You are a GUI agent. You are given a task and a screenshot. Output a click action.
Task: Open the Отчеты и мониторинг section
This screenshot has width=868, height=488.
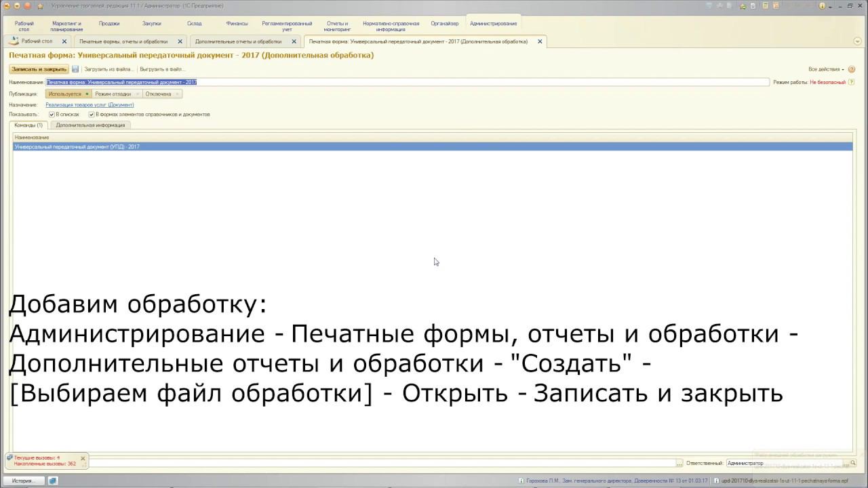(337, 26)
